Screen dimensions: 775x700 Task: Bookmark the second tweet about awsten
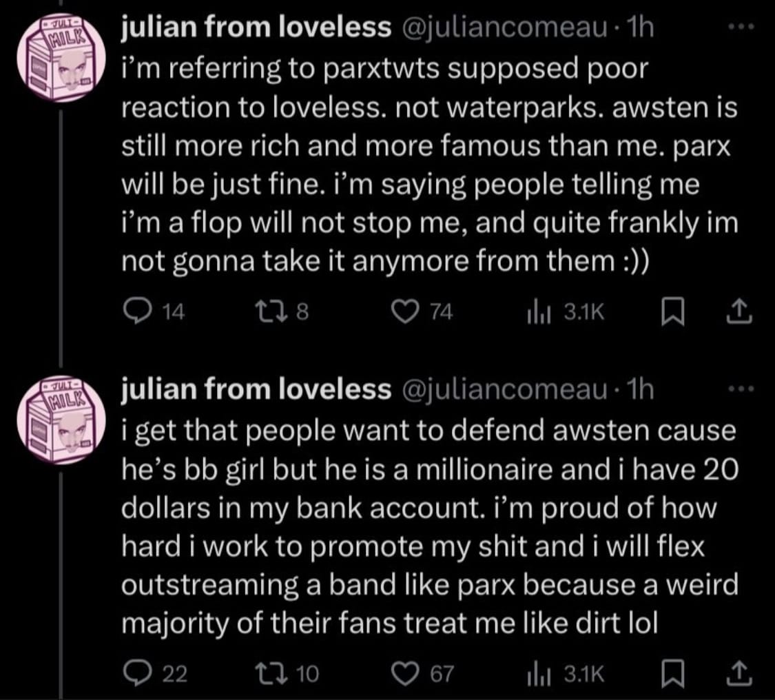coord(672,675)
